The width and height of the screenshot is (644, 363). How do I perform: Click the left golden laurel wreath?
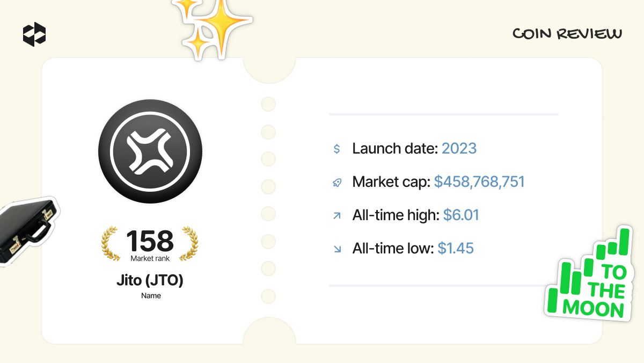[111, 243]
